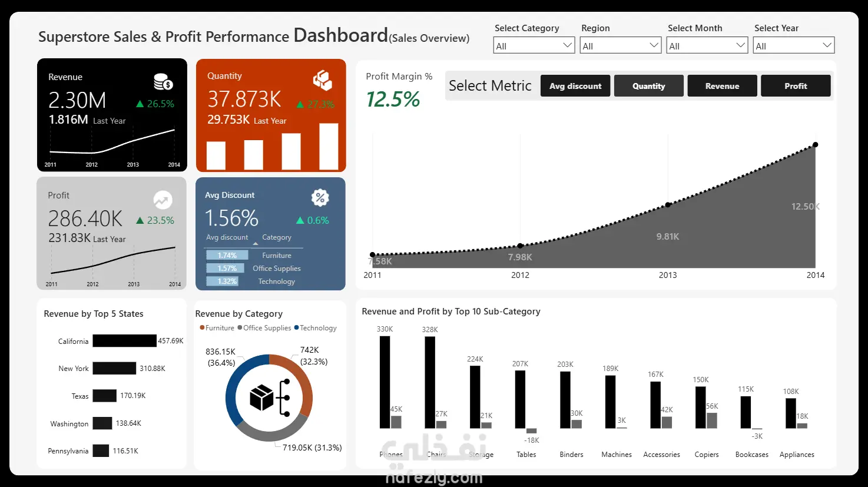
Task: Open the Select Year dropdown
Action: coord(794,45)
